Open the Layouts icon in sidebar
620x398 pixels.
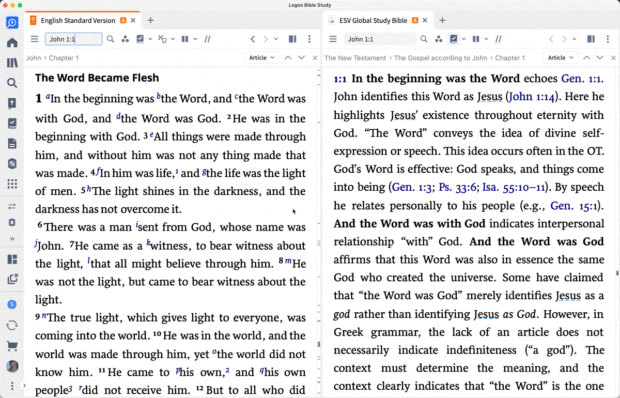click(12, 259)
